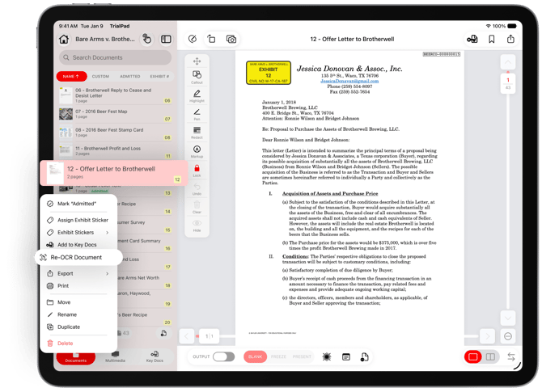Sort documents by EXHIBIT #
This screenshot has height=392, width=542.
click(x=159, y=76)
